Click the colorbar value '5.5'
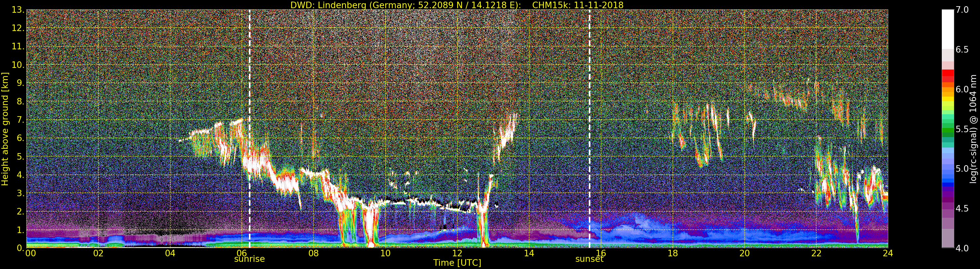Screen dimensions: 980x269 962,129
